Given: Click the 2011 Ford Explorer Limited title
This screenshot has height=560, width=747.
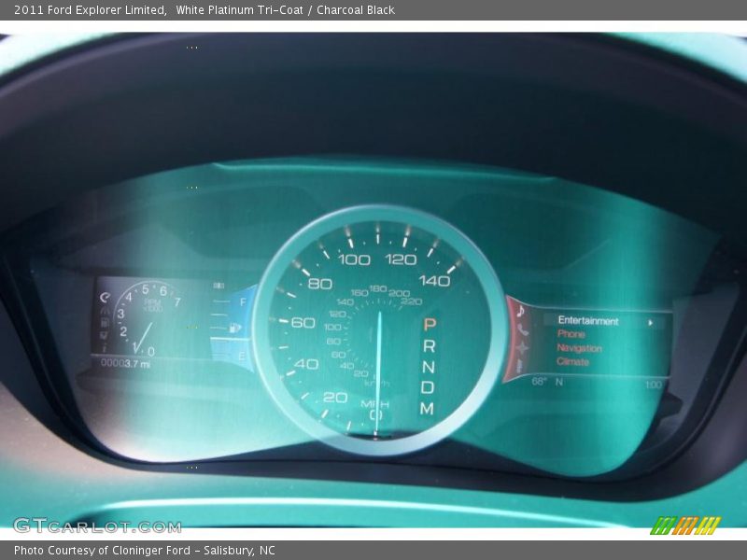Looking at the screenshot, I should pyautogui.click(x=90, y=10).
